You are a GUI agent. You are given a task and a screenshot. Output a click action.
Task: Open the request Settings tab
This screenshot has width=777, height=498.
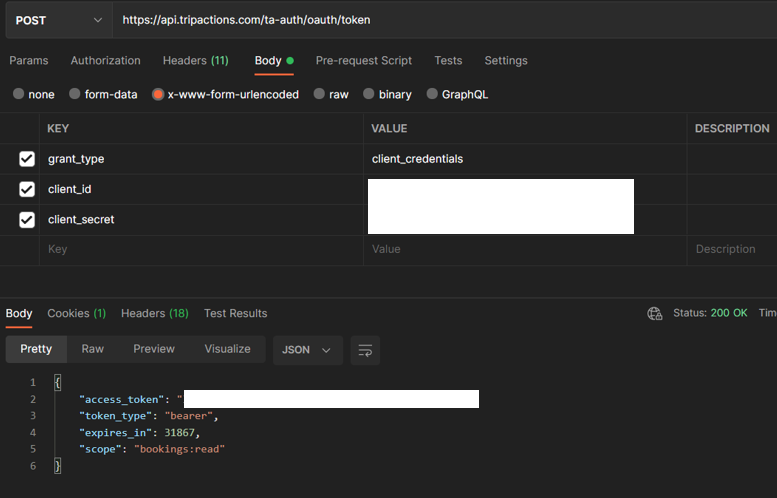pyautogui.click(x=506, y=60)
